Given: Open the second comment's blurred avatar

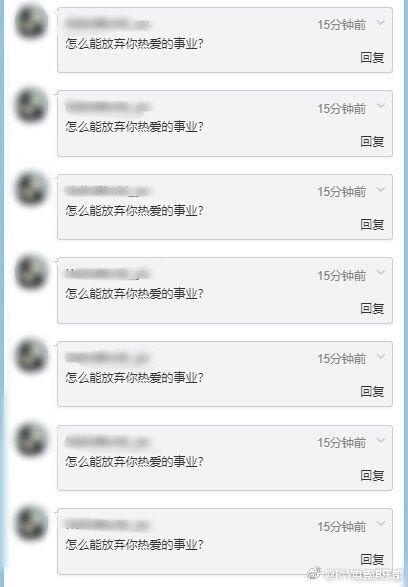Looking at the screenshot, I should coord(31,105).
